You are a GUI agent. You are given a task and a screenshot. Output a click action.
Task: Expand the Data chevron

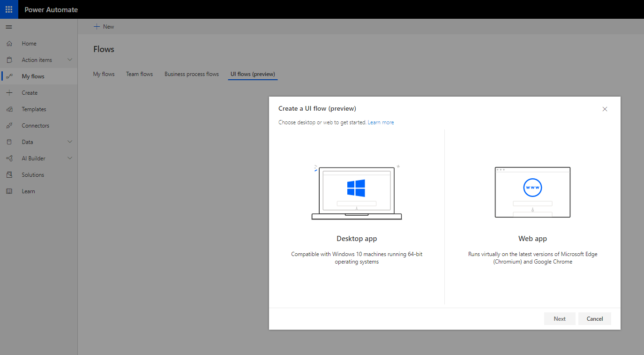(70, 142)
